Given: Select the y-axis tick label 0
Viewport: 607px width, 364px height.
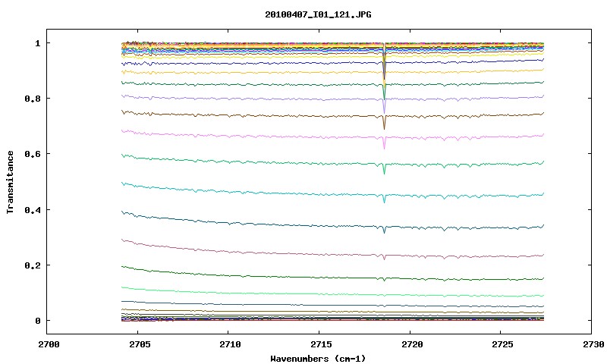Looking at the screenshot, I should pos(38,321).
